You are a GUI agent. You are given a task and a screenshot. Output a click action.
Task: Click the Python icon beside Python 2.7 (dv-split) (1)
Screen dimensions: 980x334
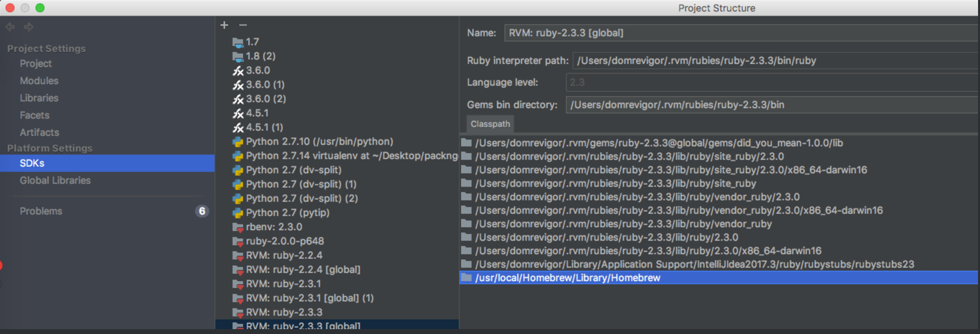(238, 185)
